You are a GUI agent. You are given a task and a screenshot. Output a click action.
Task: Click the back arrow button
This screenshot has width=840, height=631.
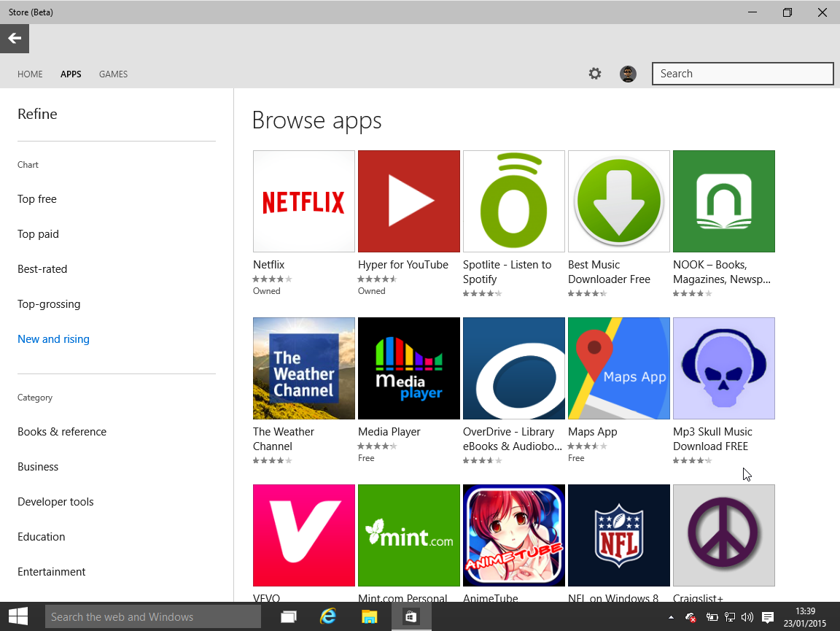coord(15,39)
